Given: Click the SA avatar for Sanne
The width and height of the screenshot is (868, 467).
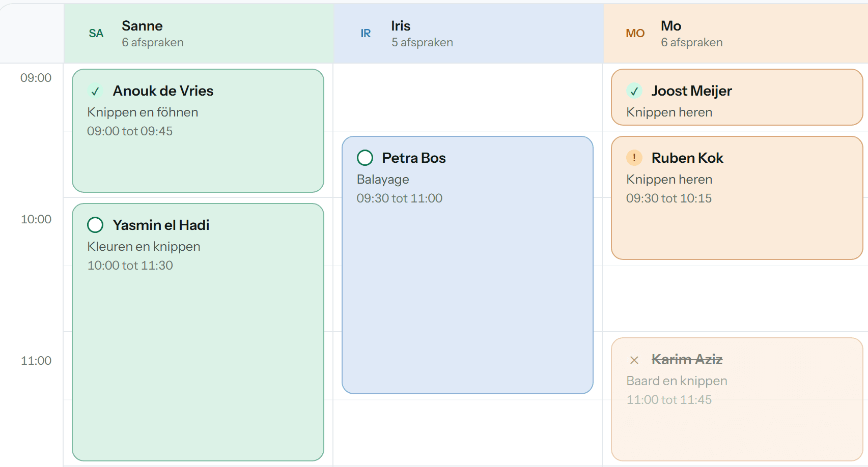Looking at the screenshot, I should click(x=96, y=34).
